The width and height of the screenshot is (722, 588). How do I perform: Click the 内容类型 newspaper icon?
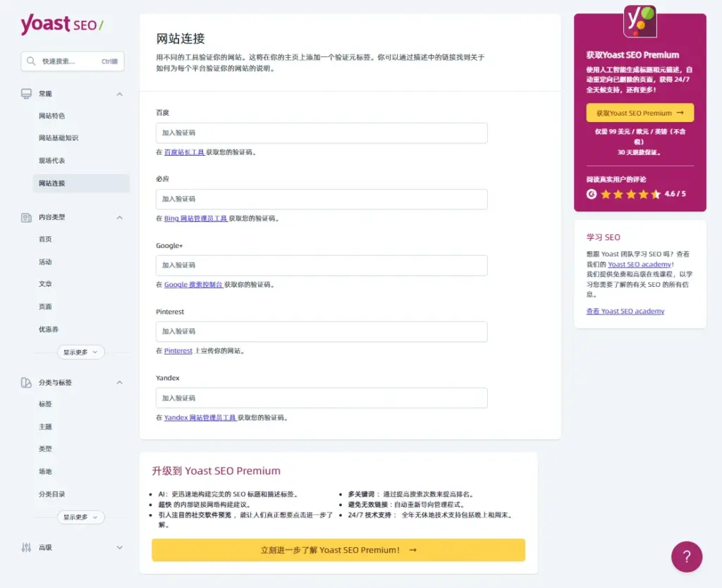tap(26, 218)
